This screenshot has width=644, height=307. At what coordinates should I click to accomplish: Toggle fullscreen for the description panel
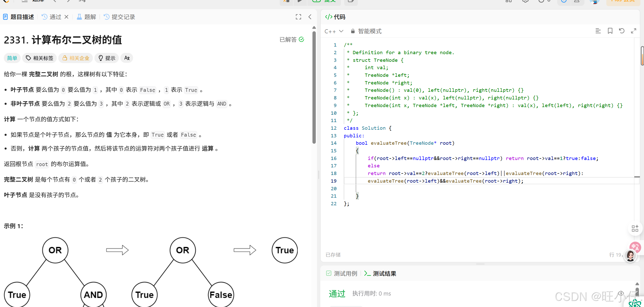pyautogui.click(x=298, y=17)
